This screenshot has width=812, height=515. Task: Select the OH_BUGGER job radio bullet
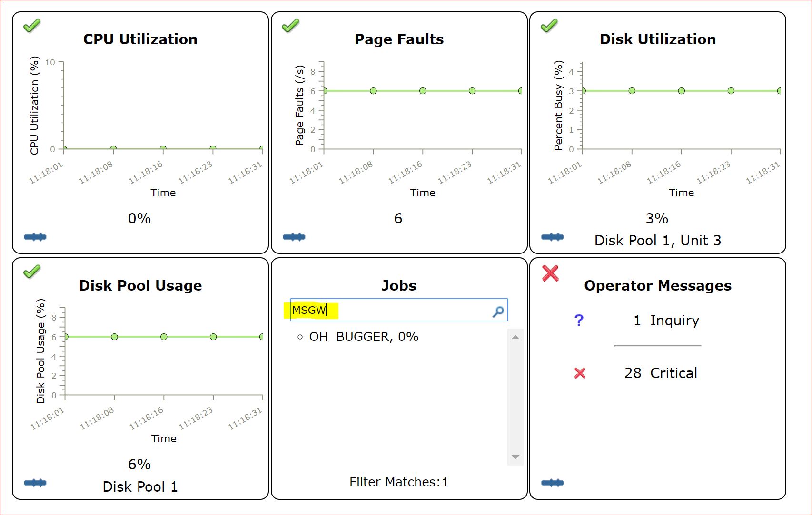coord(300,337)
